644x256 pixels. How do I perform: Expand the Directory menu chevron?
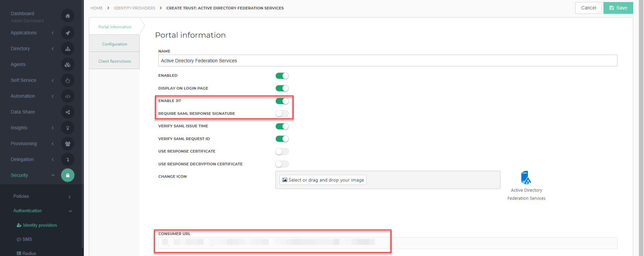53,49
